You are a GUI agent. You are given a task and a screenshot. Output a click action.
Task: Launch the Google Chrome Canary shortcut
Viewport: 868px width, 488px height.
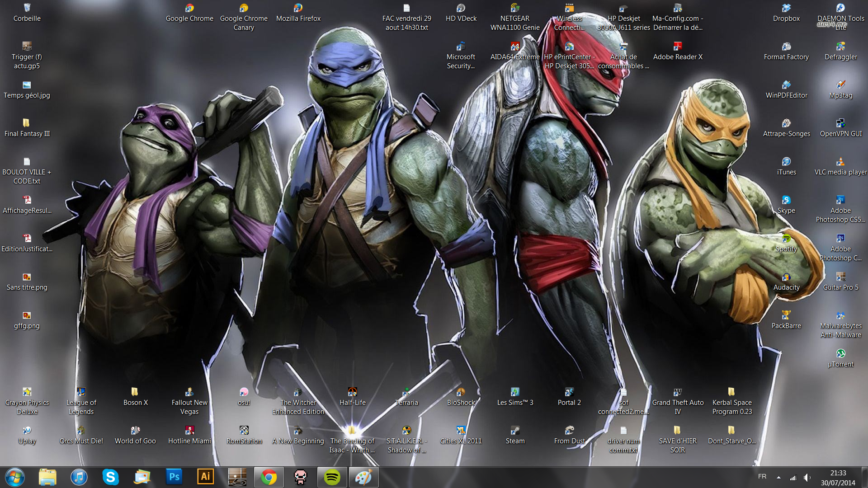244,17
